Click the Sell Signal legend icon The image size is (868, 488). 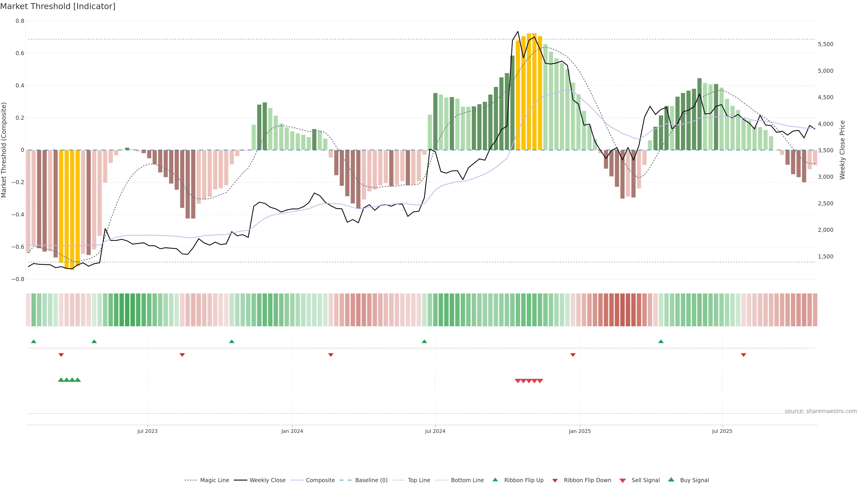pos(622,480)
